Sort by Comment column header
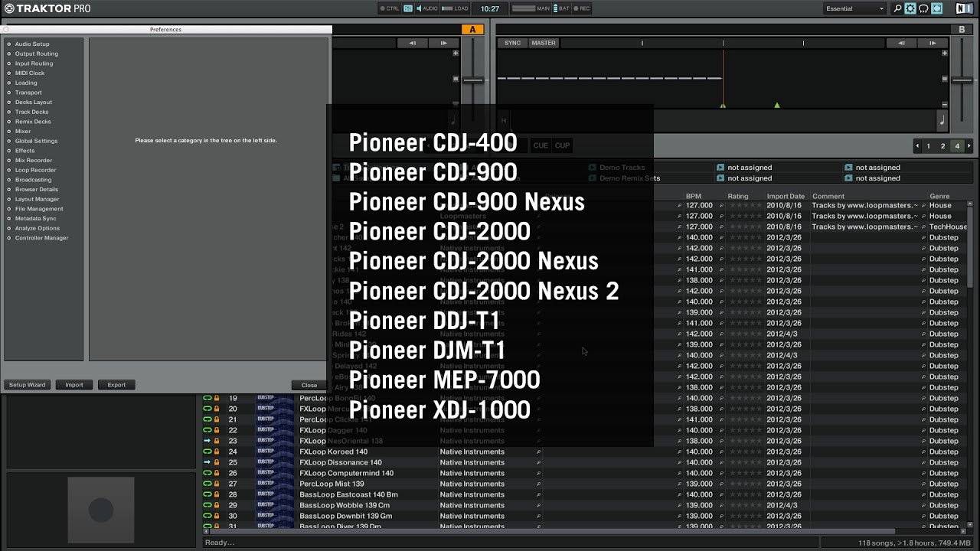The height and width of the screenshot is (551, 980). tap(828, 197)
